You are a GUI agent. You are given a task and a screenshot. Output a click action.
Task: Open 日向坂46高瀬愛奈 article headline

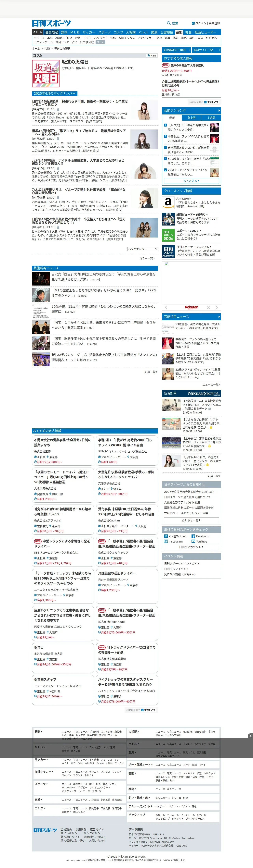[x=80, y=103]
